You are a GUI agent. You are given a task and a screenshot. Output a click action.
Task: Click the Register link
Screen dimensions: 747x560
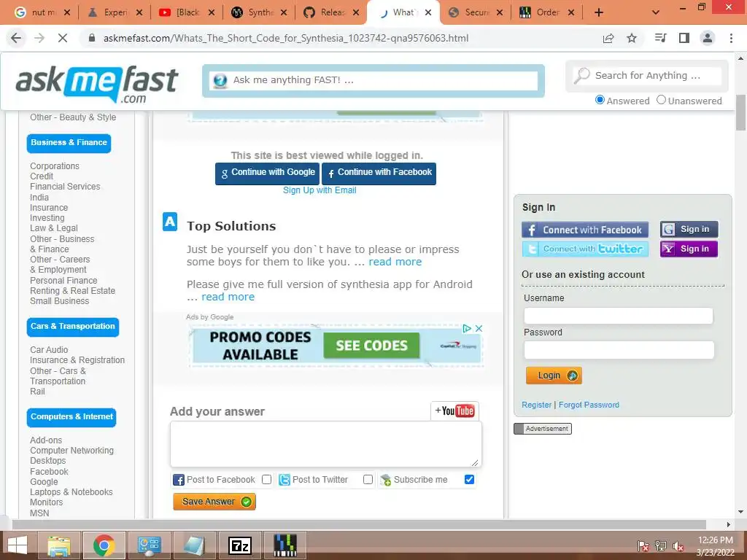click(536, 405)
